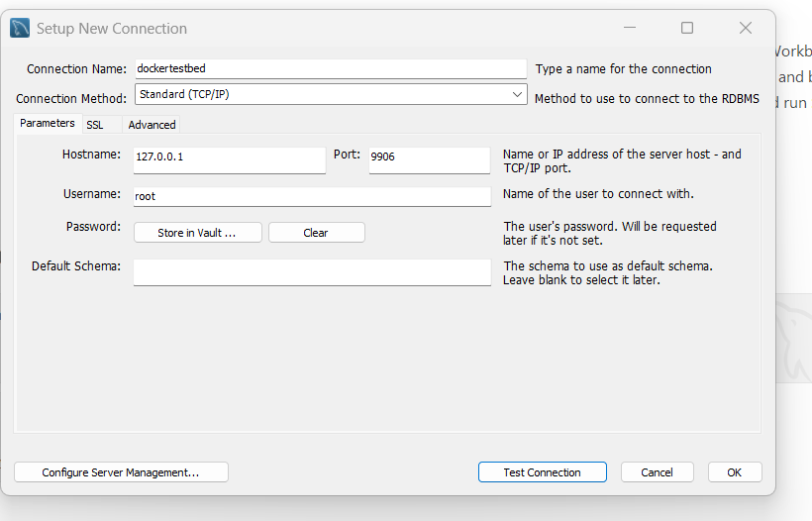The height and width of the screenshot is (521, 812).
Task: Clear the stored password
Action: click(317, 233)
